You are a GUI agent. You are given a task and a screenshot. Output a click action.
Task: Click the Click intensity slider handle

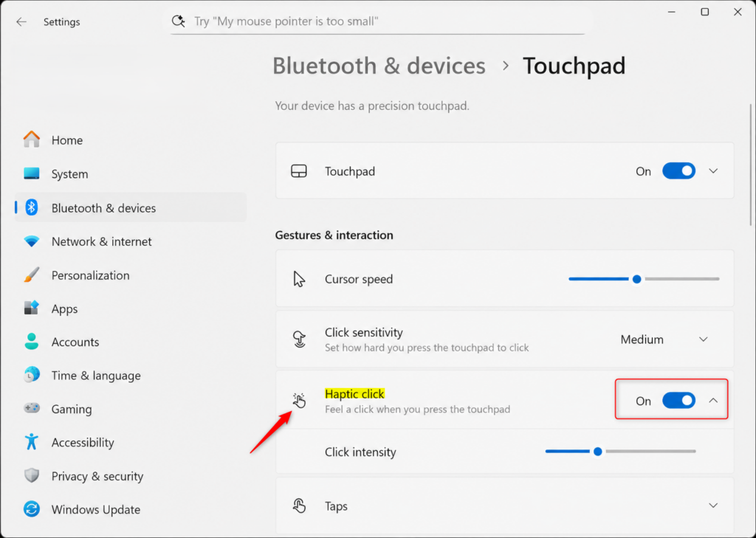pyautogui.click(x=597, y=451)
